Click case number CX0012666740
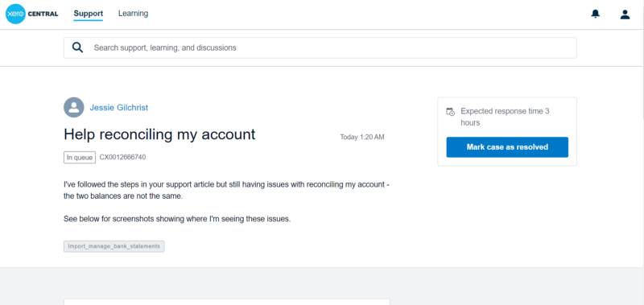Image resolution: width=644 pixels, height=305 pixels. [122, 157]
